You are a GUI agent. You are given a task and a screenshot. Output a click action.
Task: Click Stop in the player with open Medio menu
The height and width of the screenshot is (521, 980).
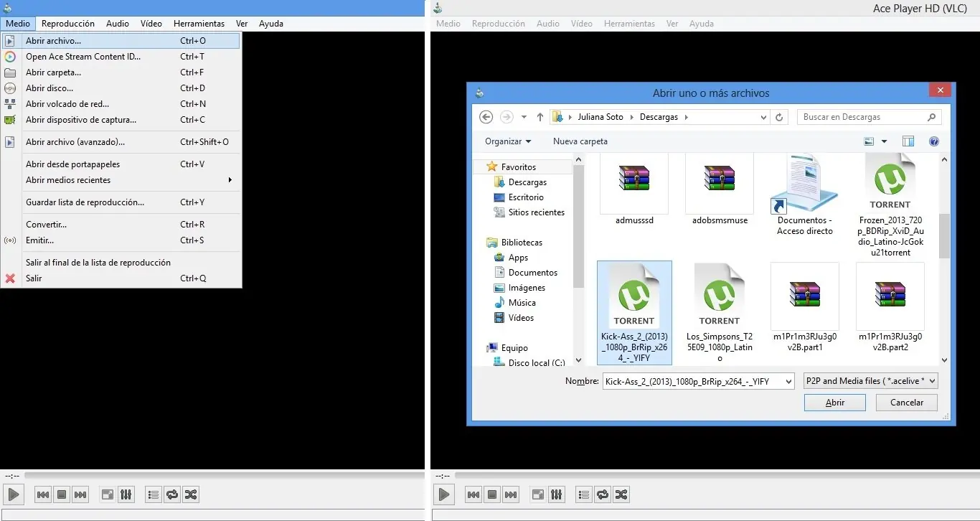point(62,494)
